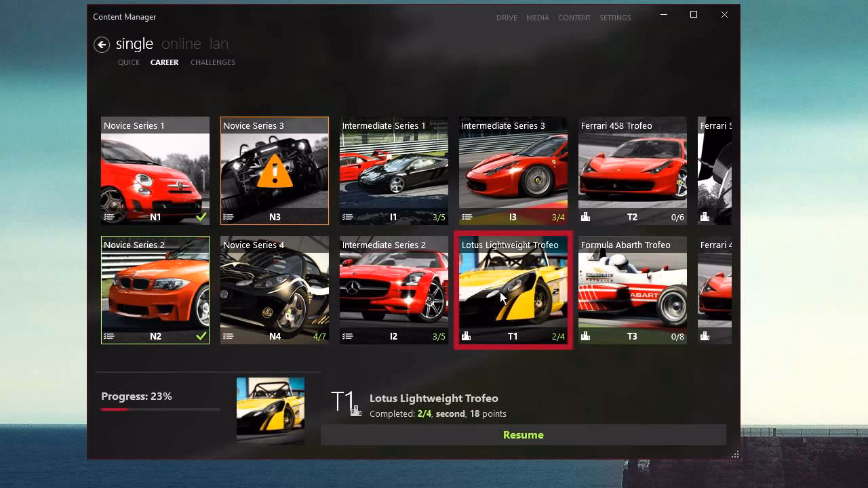Viewport: 868px width, 488px height.
Task: Select the Ferrari 458 Trofeo card
Action: coord(633,171)
